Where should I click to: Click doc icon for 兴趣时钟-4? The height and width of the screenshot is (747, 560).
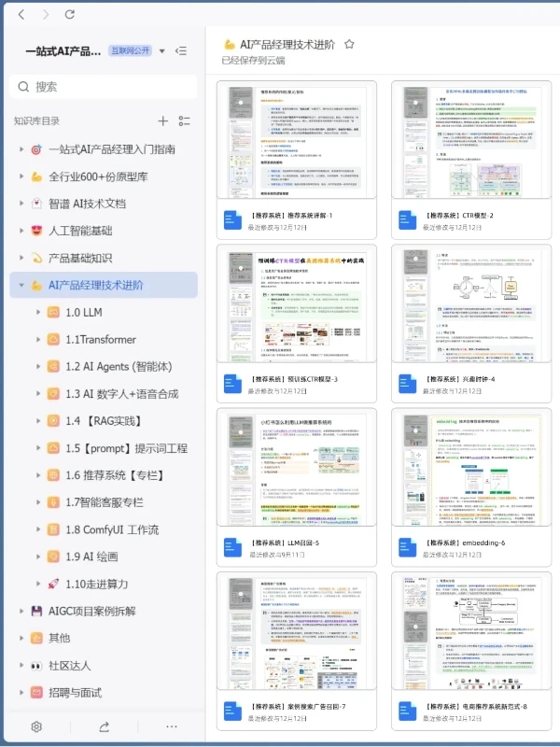click(x=408, y=384)
